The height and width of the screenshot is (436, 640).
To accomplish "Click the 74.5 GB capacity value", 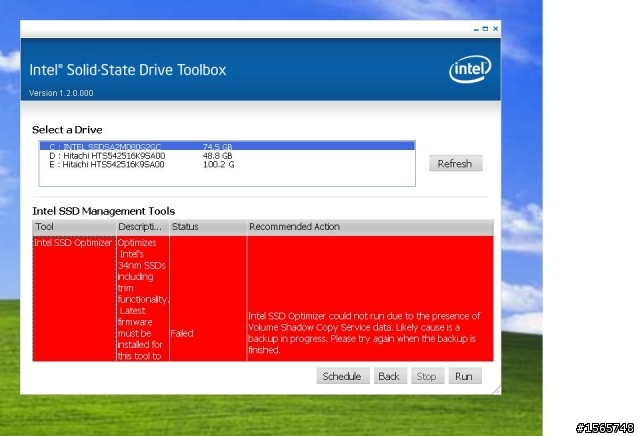I will click(218, 146).
